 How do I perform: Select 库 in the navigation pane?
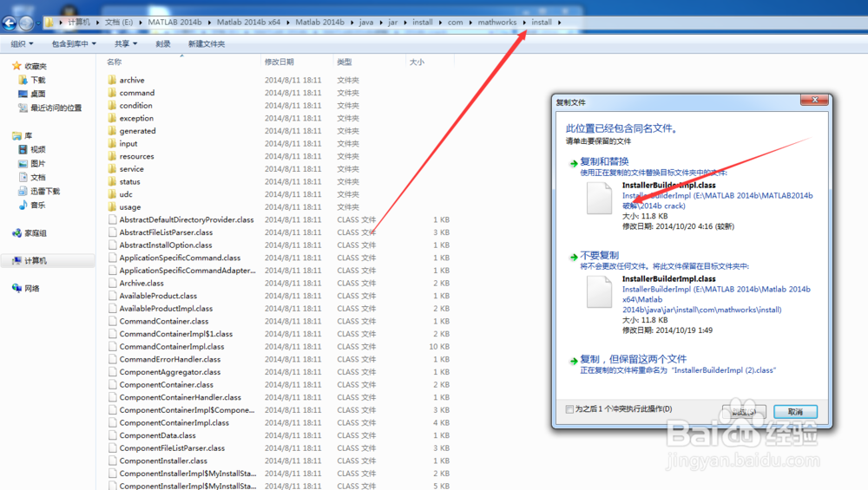[28, 135]
